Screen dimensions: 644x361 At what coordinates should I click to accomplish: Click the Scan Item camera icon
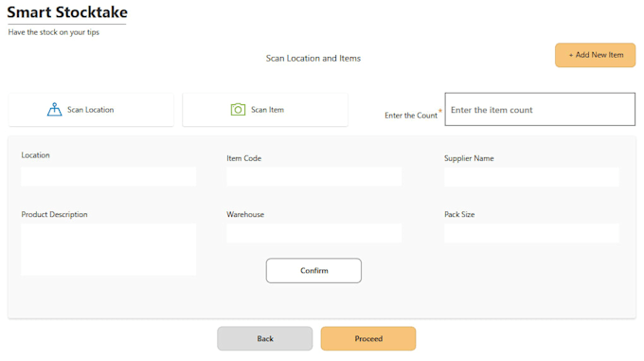tap(238, 109)
